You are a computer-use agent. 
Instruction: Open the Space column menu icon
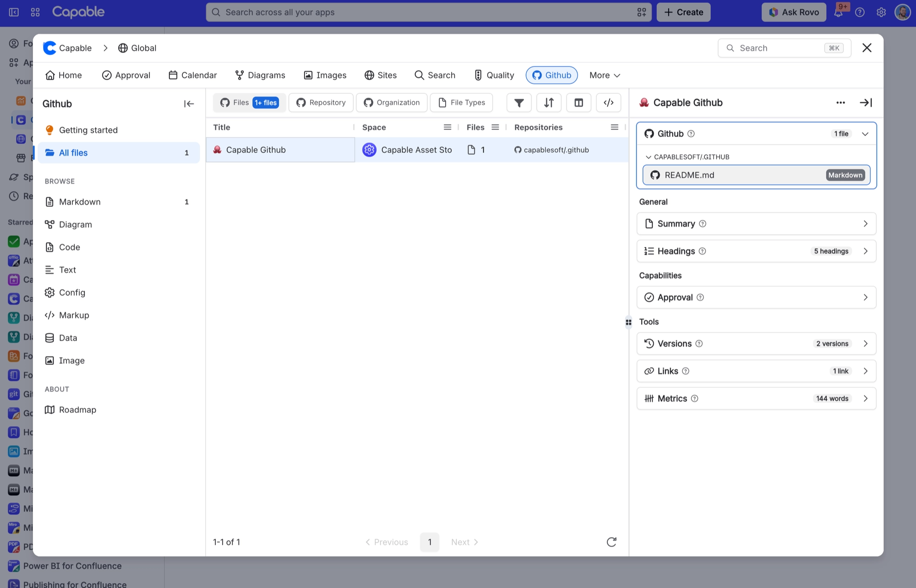tap(447, 127)
